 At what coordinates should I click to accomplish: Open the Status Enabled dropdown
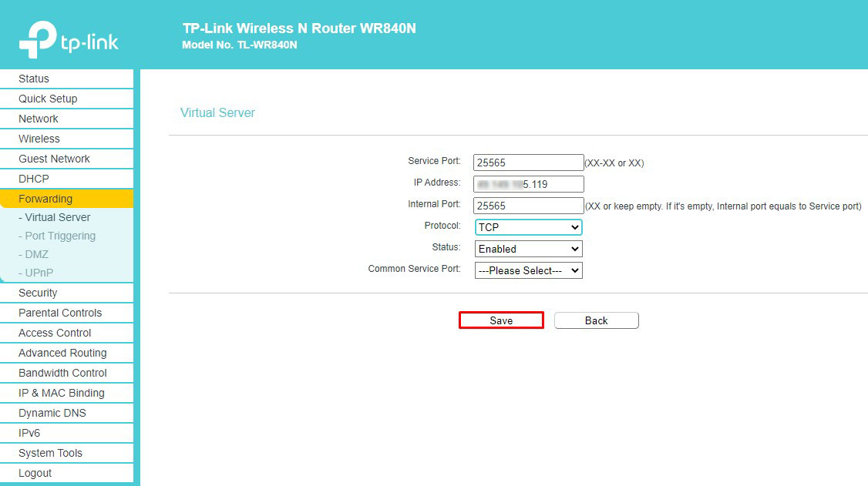(529, 249)
